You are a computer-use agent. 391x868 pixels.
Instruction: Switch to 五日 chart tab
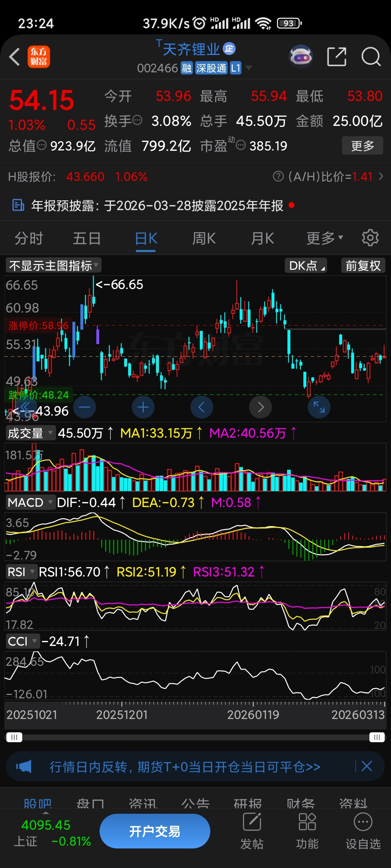coord(87,238)
